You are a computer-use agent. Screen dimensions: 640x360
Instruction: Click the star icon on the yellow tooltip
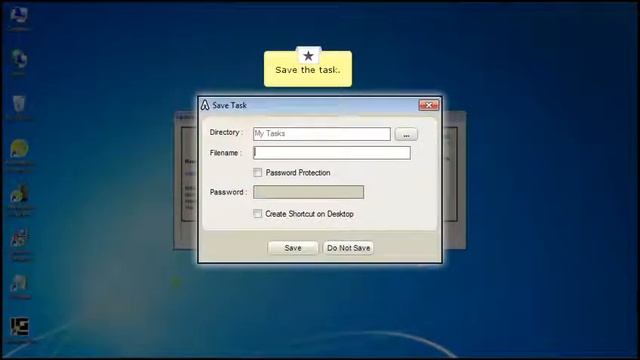pos(308,56)
